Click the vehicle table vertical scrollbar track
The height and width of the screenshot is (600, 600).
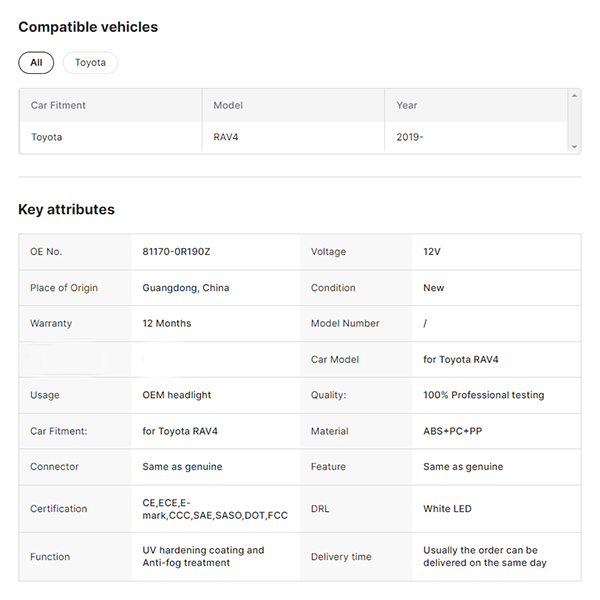pyautogui.click(x=574, y=121)
